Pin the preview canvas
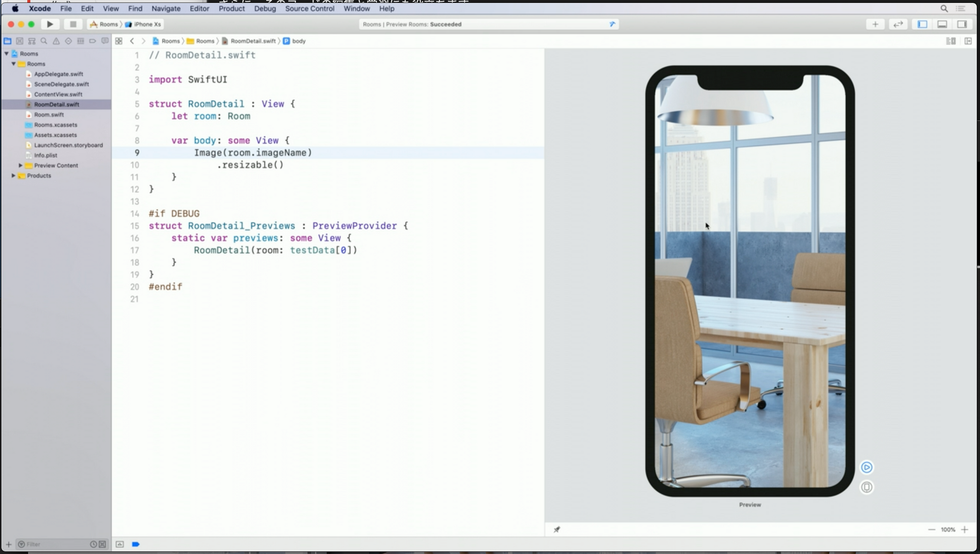Image resolution: width=980 pixels, height=554 pixels. 557,530
